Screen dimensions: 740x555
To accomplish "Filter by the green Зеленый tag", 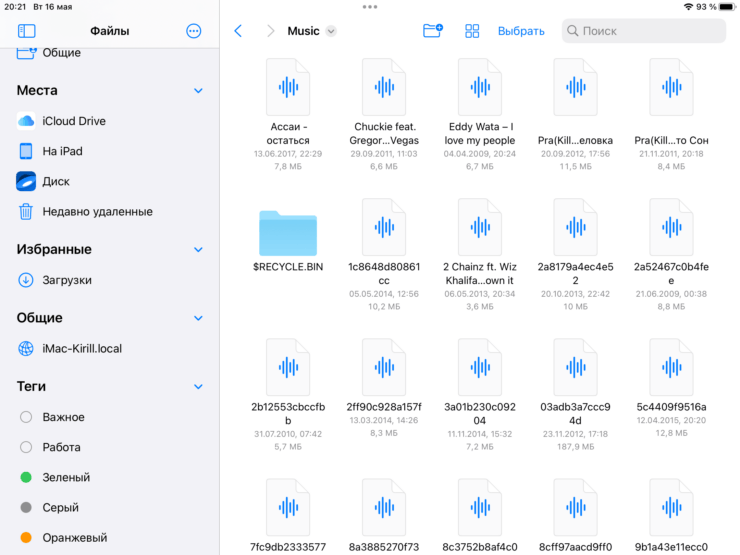I will [26, 477].
